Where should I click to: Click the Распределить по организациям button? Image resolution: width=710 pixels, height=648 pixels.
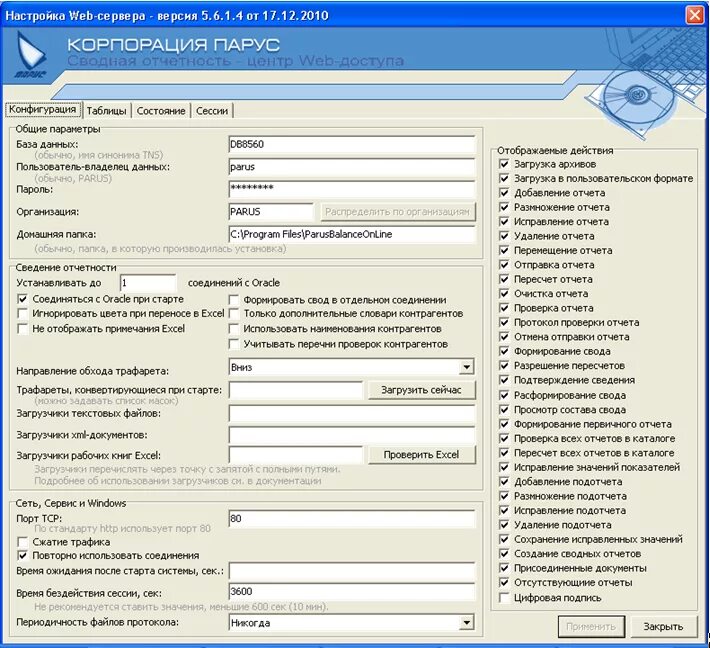point(398,212)
